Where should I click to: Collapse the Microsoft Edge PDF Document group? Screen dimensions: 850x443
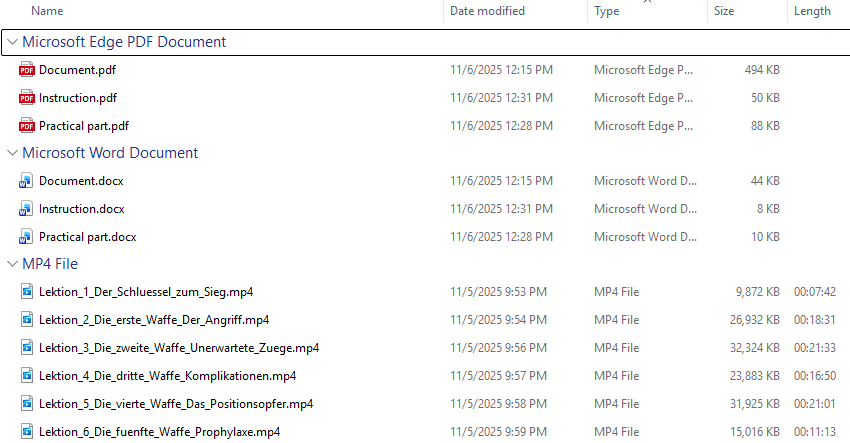(x=11, y=42)
